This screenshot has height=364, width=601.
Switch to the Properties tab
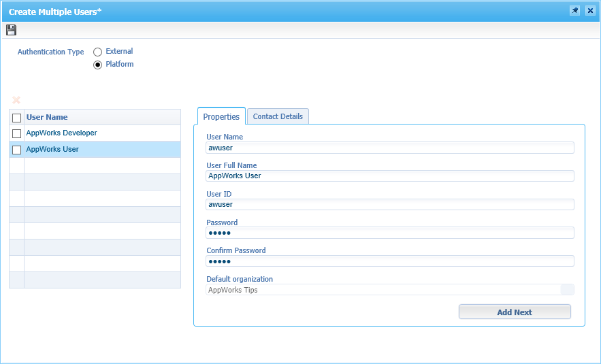(x=221, y=116)
